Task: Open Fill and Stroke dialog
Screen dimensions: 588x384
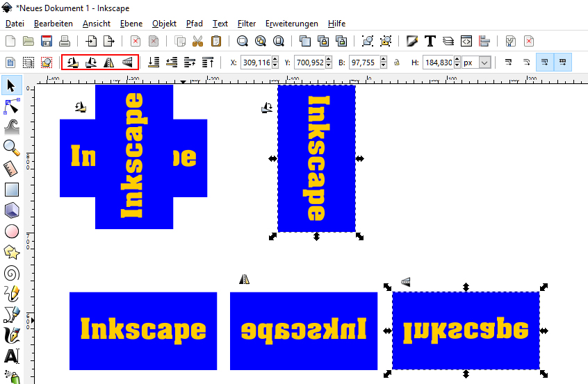Action: coord(411,41)
